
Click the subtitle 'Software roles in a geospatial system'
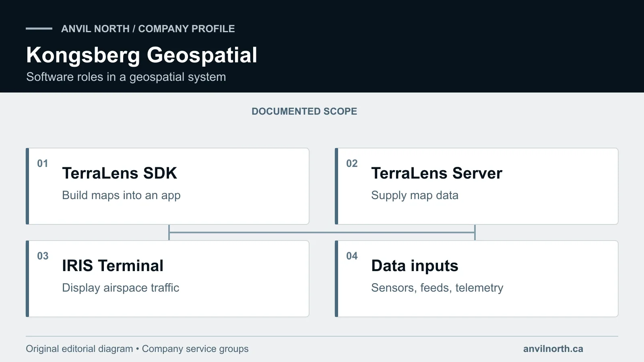[126, 77]
